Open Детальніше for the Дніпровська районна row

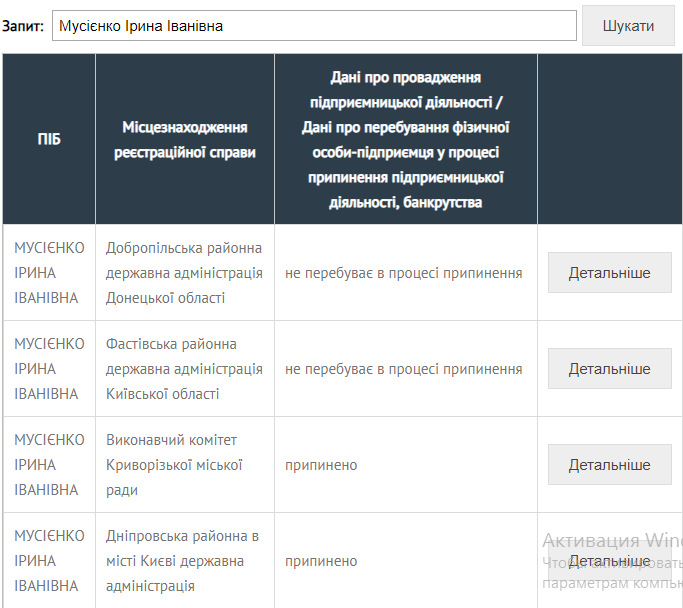pyautogui.click(x=609, y=561)
